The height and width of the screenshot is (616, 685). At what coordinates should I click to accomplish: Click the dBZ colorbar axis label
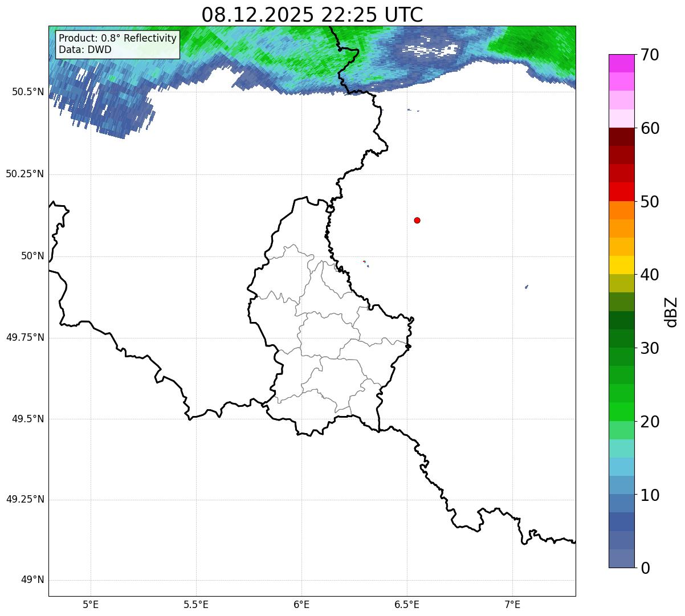point(672,311)
